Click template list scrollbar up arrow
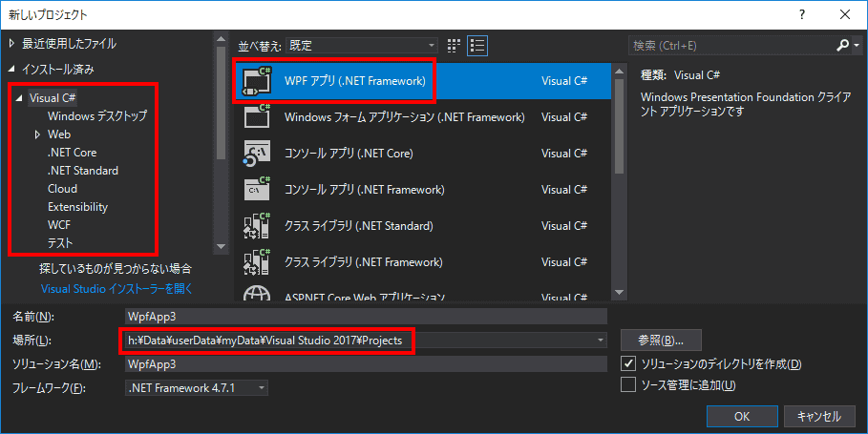 pos(619,72)
